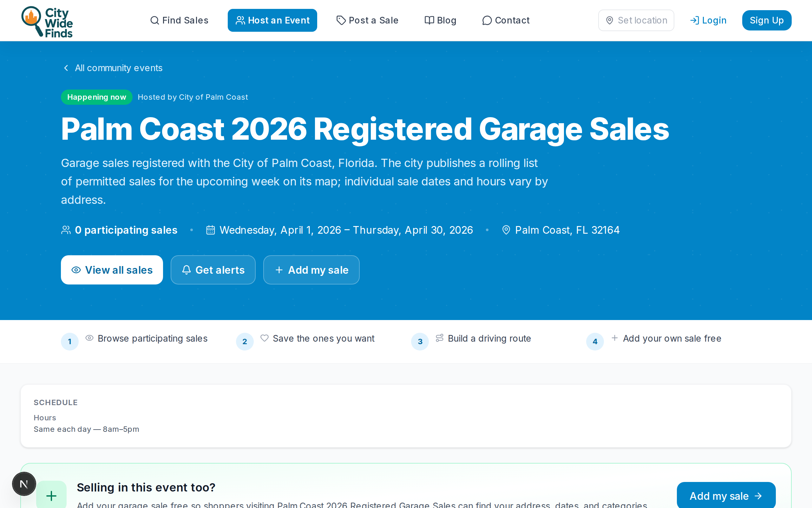Viewport: 812px width, 508px height.
Task: Click the bell icon in Get alerts
Action: pos(187,270)
